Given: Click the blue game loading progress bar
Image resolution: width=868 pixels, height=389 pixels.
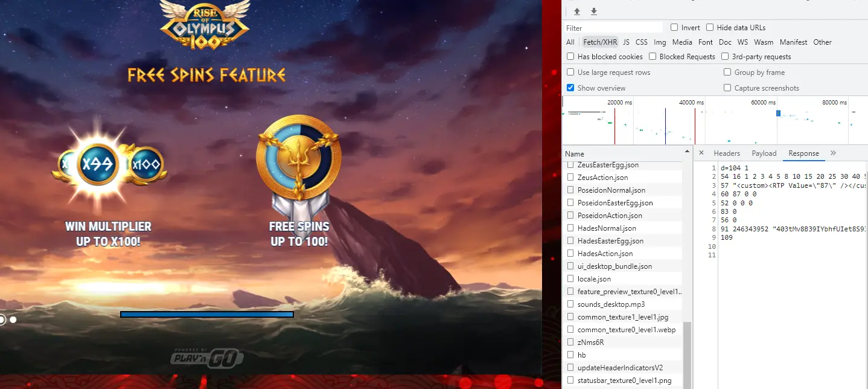Looking at the screenshot, I should [x=207, y=314].
